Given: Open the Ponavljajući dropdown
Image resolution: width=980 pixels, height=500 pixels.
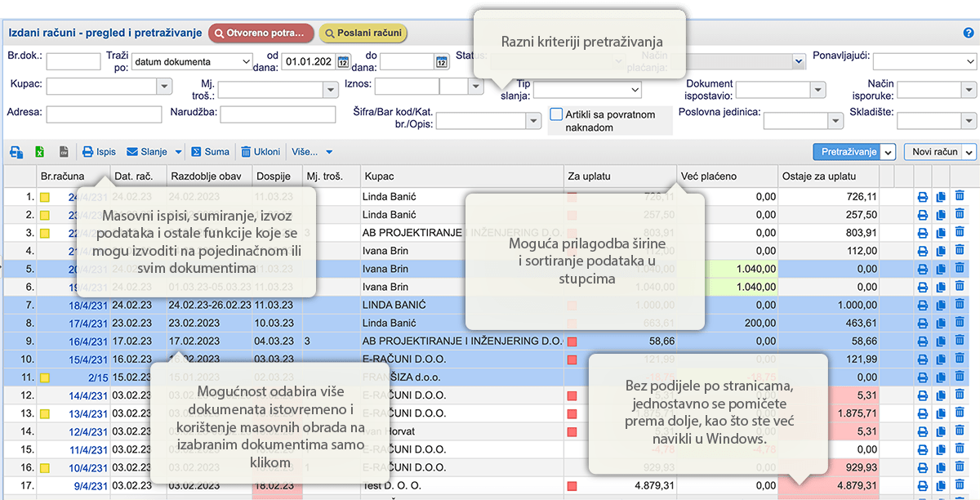Looking at the screenshot, I should 925,61.
